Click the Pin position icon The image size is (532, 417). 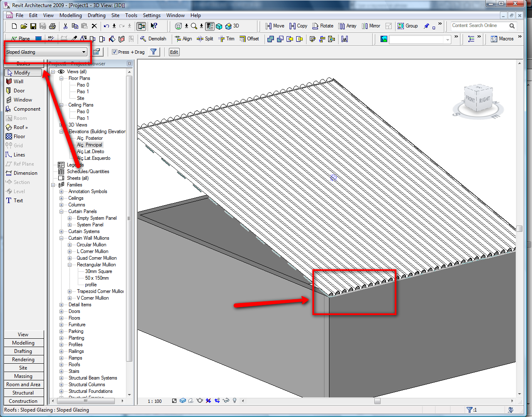(x=426, y=26)
